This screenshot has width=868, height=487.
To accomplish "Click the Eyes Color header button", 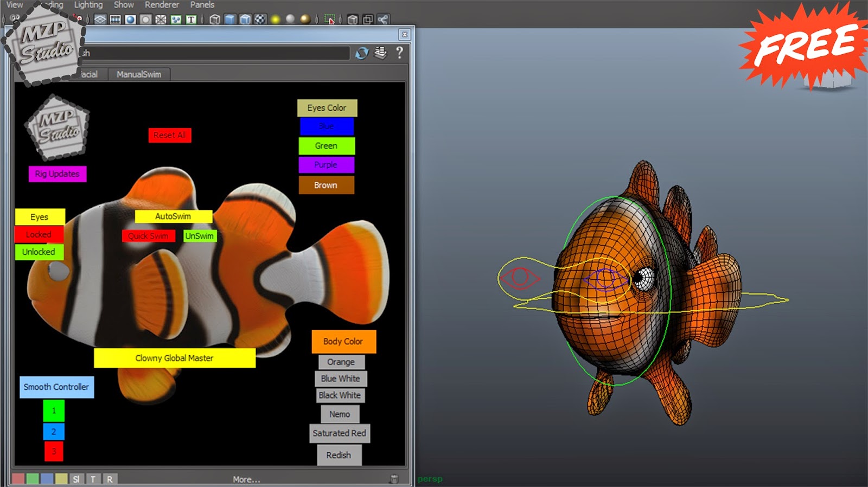I will click(x=327, y=108).
